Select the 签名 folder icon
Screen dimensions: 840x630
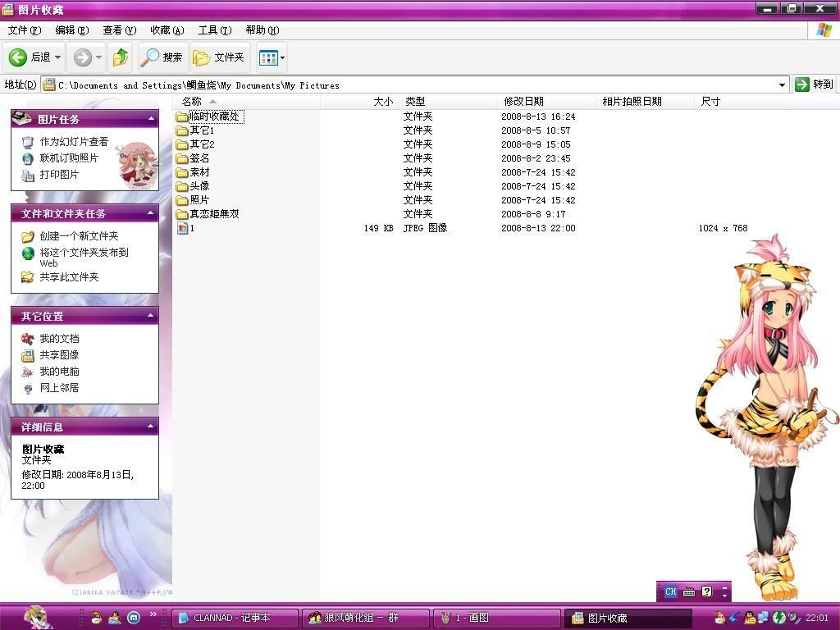182,158
